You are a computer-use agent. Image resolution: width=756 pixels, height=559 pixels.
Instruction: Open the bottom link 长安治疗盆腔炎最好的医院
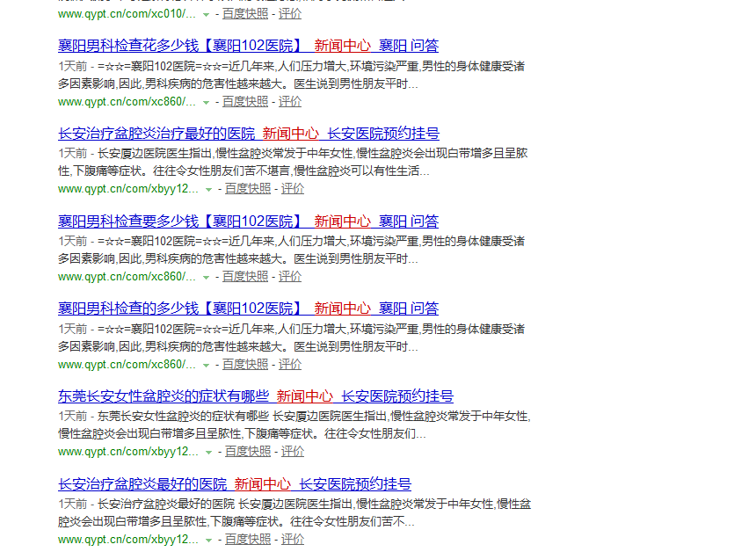tap(141, 483)
